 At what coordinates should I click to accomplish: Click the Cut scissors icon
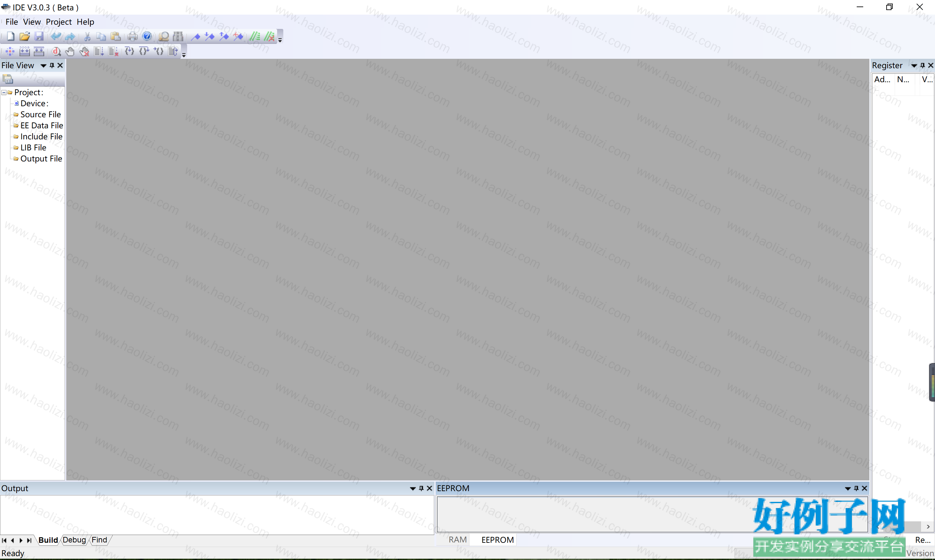[x=87, y=36]
